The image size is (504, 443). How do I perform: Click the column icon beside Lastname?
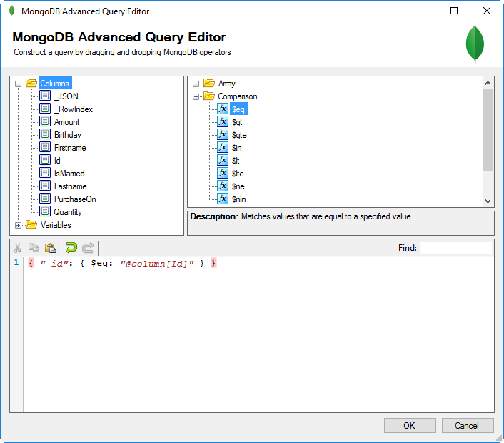click(45, 186)
